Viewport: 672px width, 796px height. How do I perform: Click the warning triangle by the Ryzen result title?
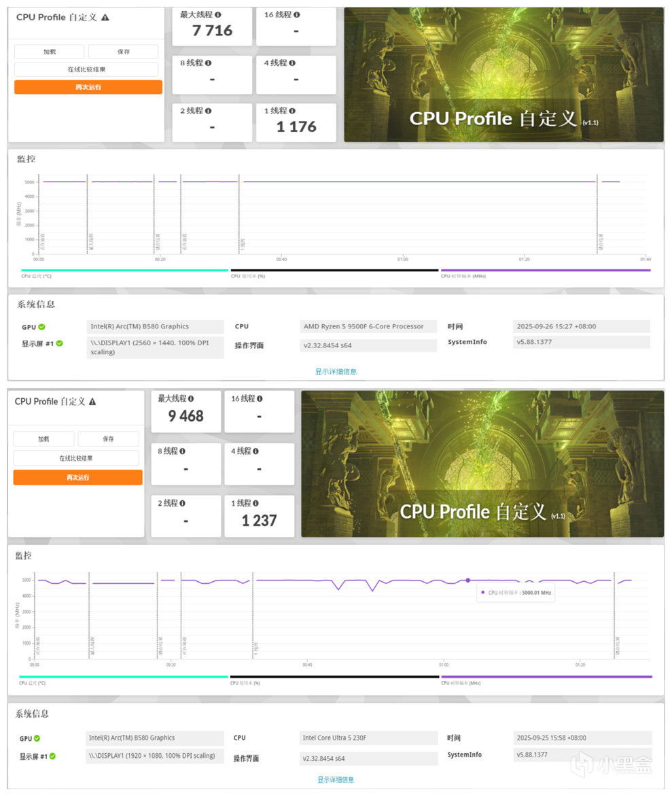pos(105,17)
